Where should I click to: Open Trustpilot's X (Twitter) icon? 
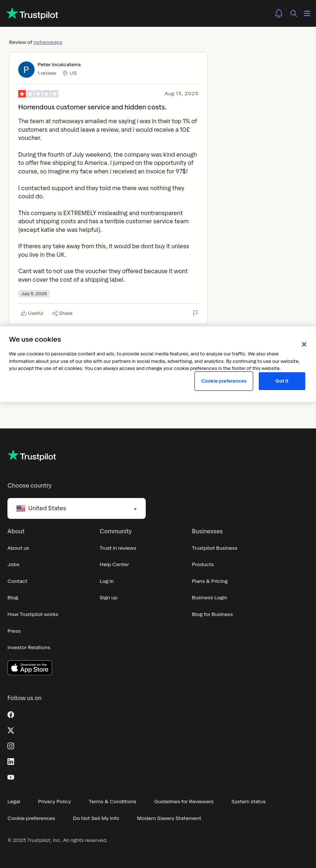pyautogui.click(x=11, y=730)
